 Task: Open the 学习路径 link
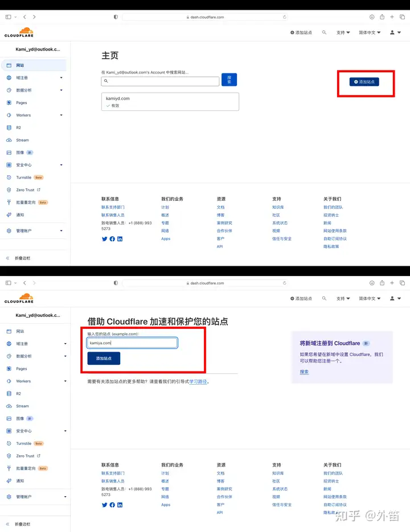click(198, 382)
